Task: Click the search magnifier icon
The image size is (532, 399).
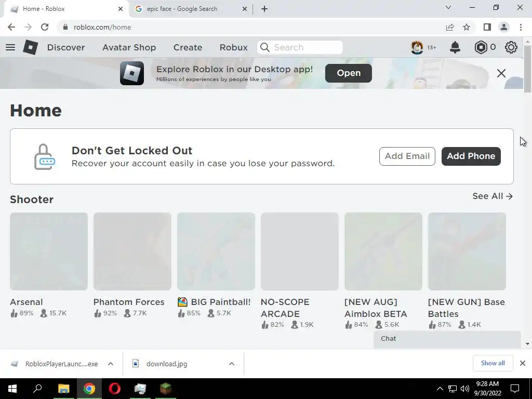Action: pyautogui.click(x=265, y=47)
